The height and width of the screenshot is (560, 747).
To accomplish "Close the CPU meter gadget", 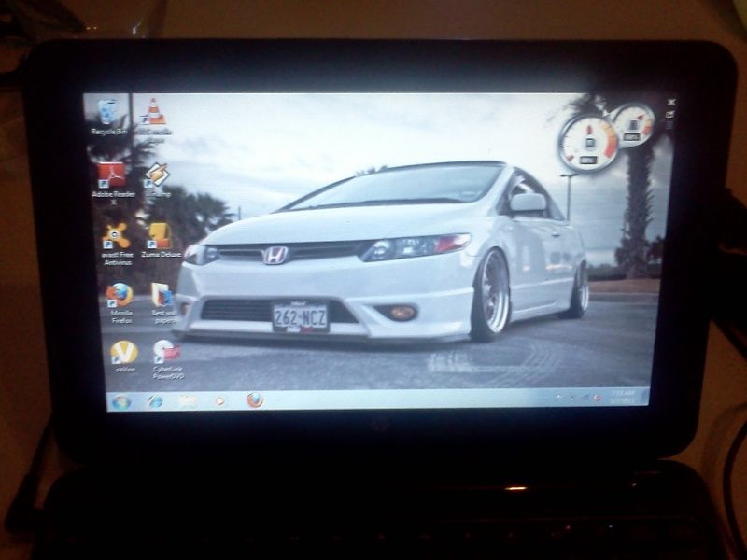I will pyautogui.click(x=671, y=102).
